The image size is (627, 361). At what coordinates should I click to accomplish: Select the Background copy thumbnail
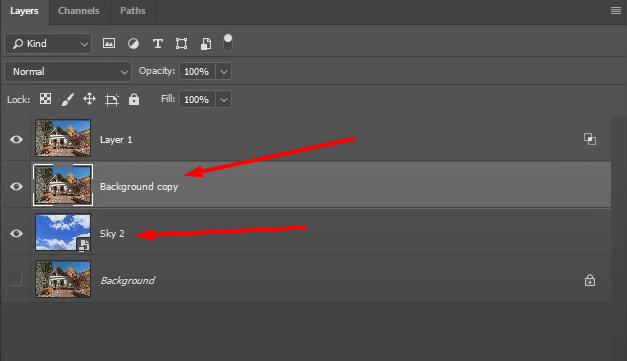click(x=63, y=185)
